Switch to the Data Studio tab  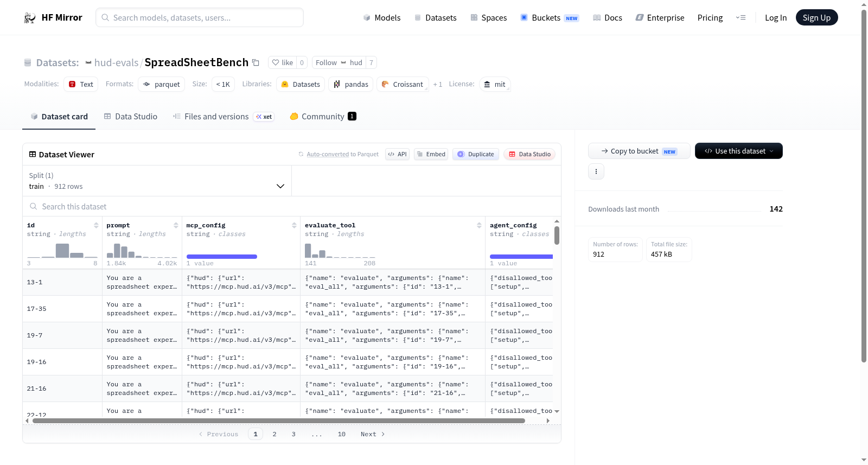click(131, 117)
